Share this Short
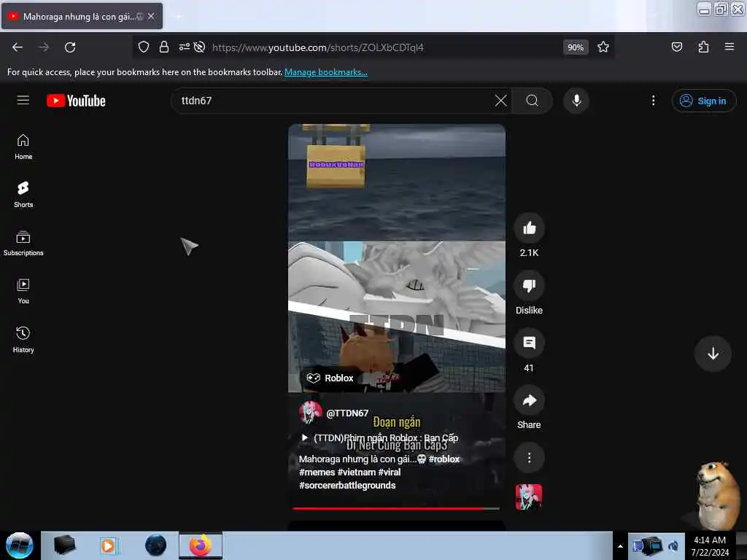 (x=529, y=401)
